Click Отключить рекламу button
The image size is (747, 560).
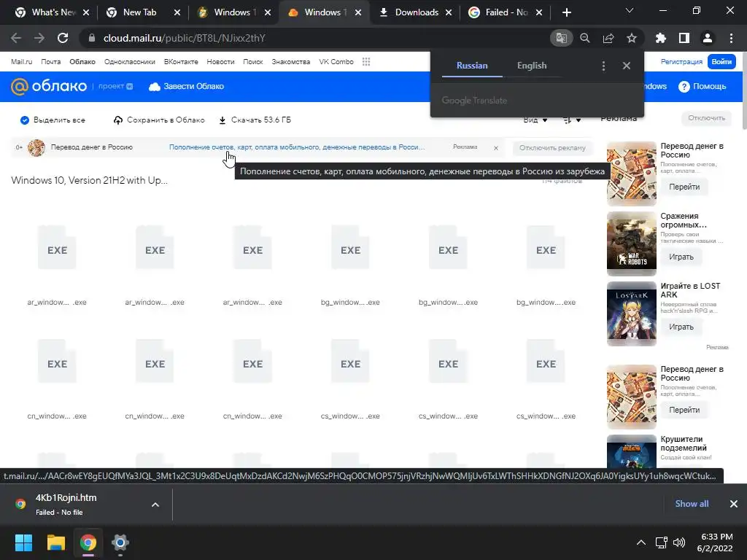(x=552, y=147)
